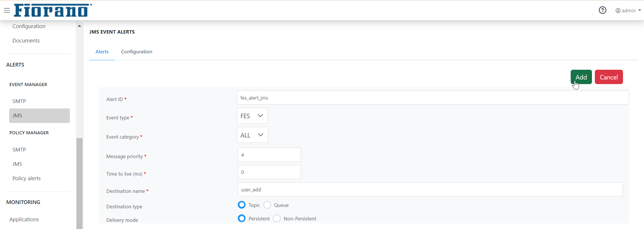Choose Non-Persistent delivery mode
The height and width of the screenshot is (229, 644).
pyautogui.click(x=277, y=218)
